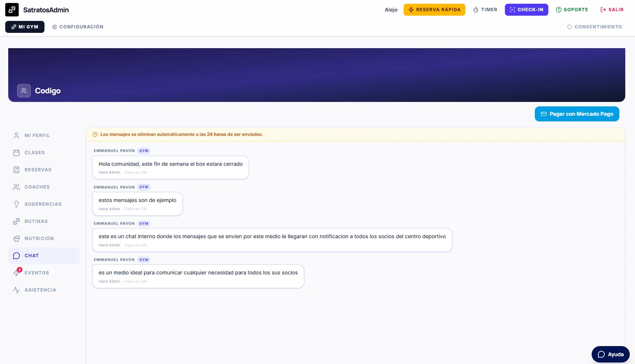Open the Ayuda chat widget
The width and height of the screenshot is (635, 364).
coord(610,354)
